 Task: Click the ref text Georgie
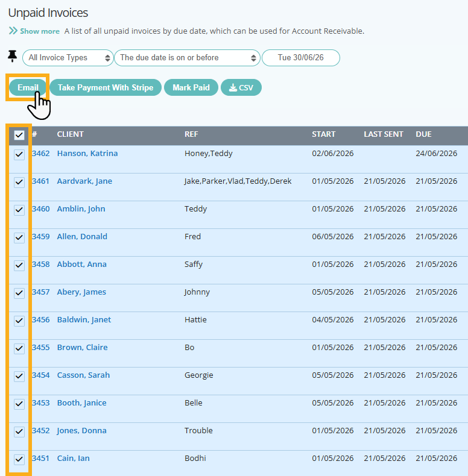(199, 375)
